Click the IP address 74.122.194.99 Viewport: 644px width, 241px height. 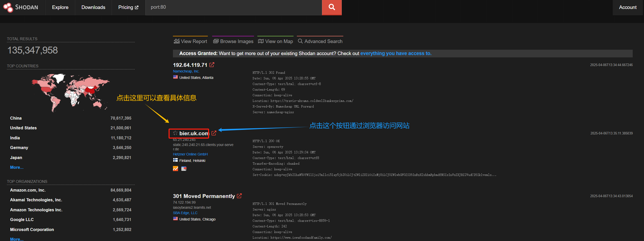coord(184,202)
